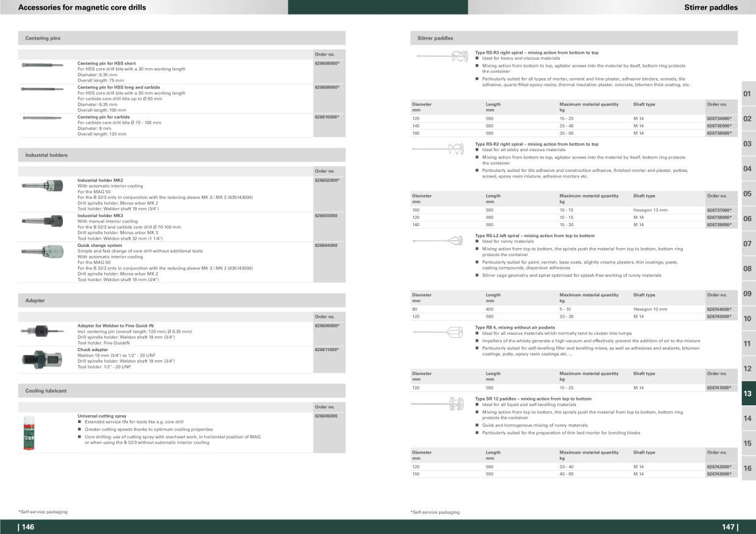The image size is (756, 534).
Task: Switch to chapter tab 11
Action: pyautogui.click(x=747, y=344)
